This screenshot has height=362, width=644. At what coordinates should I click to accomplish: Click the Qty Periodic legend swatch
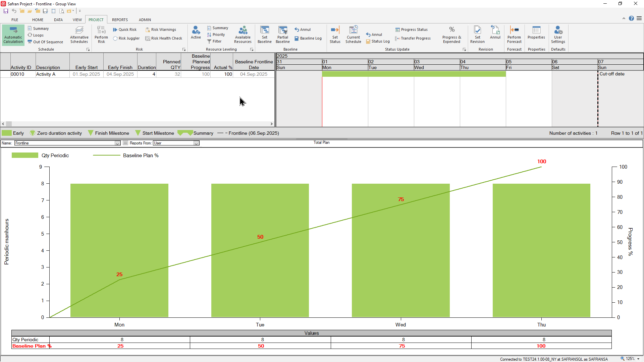click(25, 156)
